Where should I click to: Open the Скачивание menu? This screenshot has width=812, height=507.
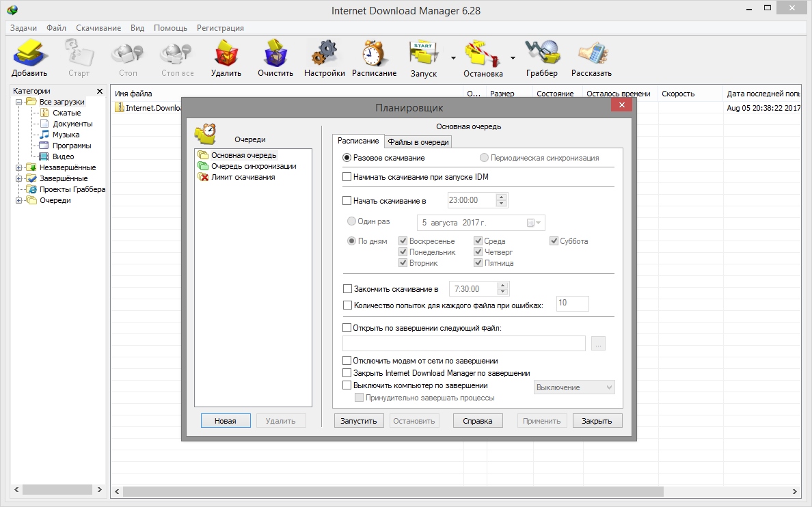98,28
